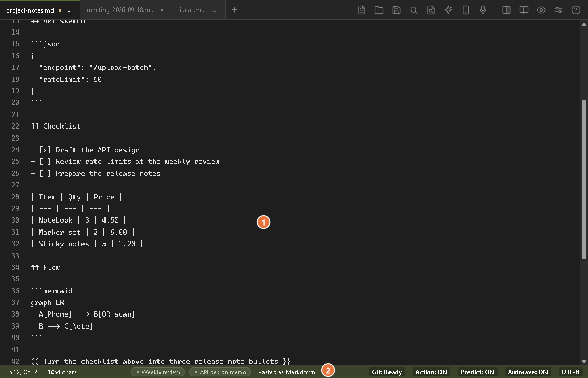
Task: Click the 1054 chars counter
Action: 62,372
